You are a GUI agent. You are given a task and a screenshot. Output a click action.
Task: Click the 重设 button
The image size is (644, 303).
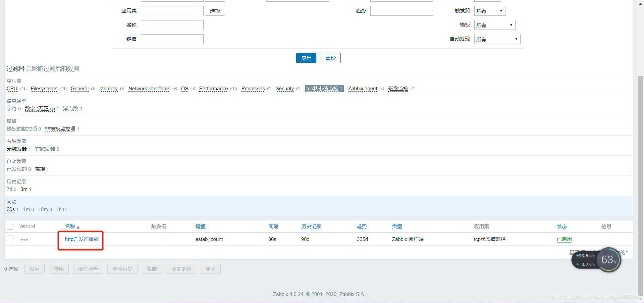331,58
